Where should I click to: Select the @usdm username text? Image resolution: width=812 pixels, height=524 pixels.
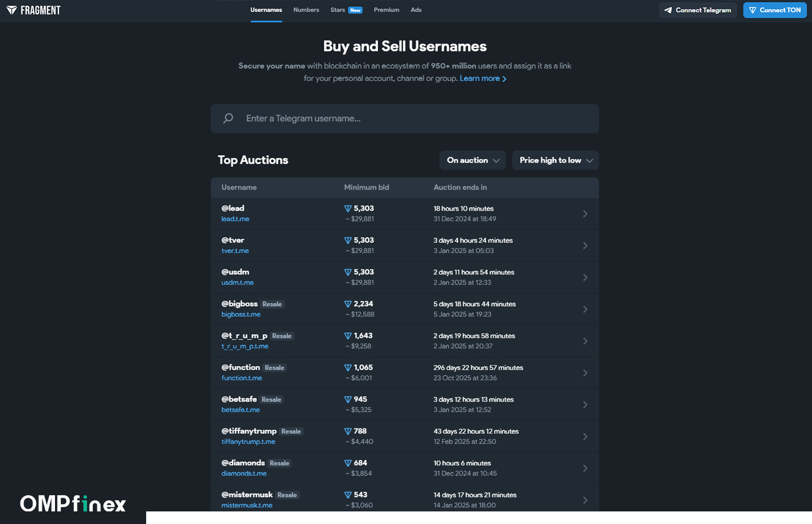coord(235,272)
